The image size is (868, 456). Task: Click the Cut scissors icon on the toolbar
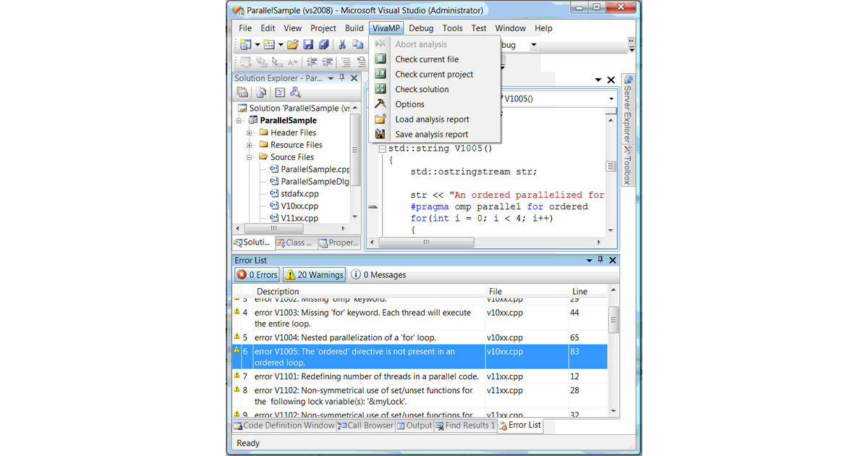(x=342, y=43)
